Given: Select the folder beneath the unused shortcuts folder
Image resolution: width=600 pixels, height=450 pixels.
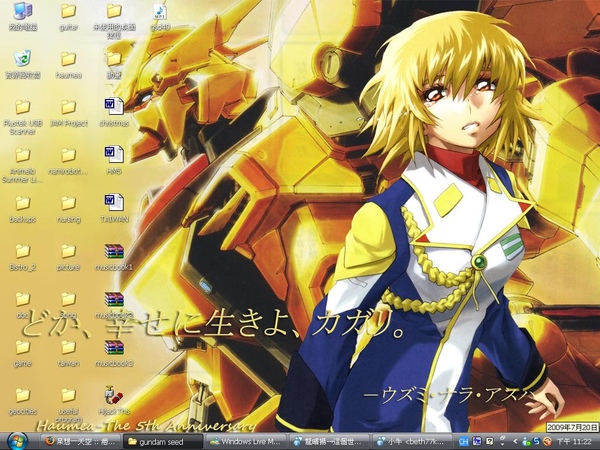Looking at the screenshot, I should point(114,64).
